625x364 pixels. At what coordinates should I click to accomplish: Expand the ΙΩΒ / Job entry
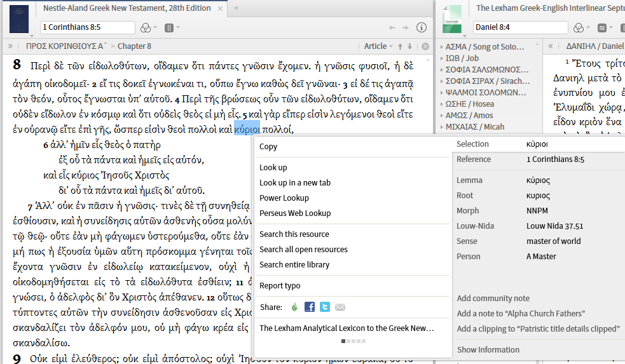(x=442, y=58)
